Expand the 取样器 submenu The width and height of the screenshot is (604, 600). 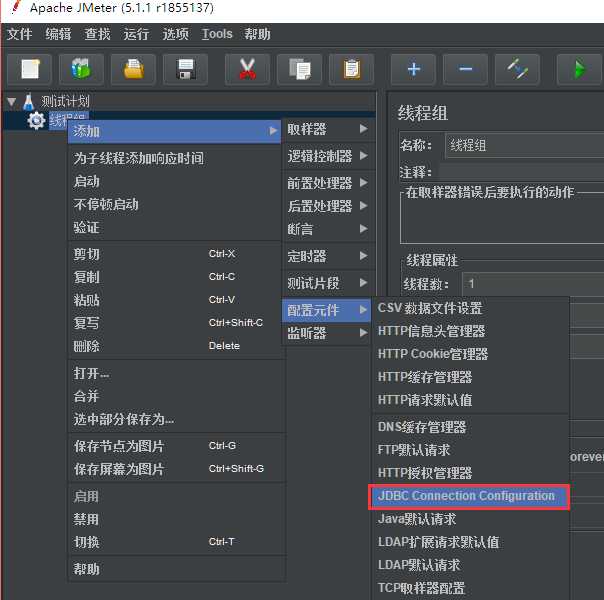(327, 129)
